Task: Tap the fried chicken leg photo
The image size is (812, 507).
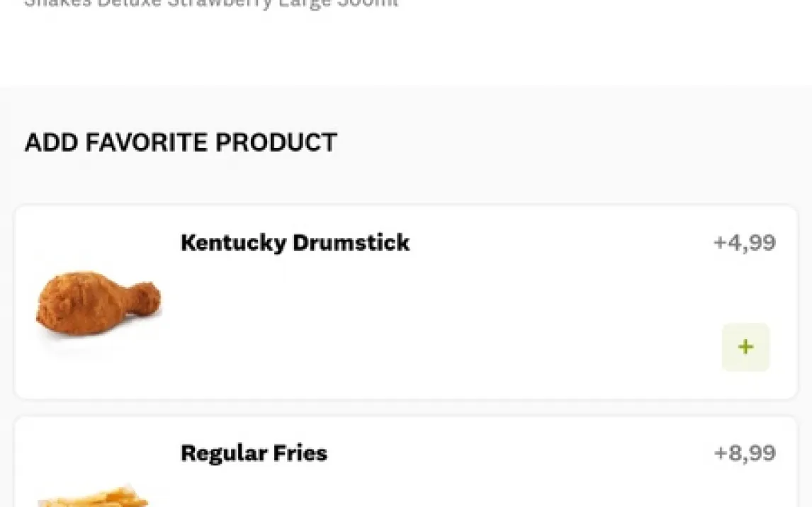Action: point(98,303)
